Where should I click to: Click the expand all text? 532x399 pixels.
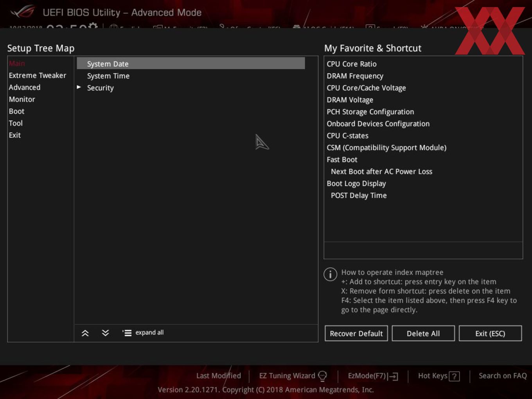149,332
